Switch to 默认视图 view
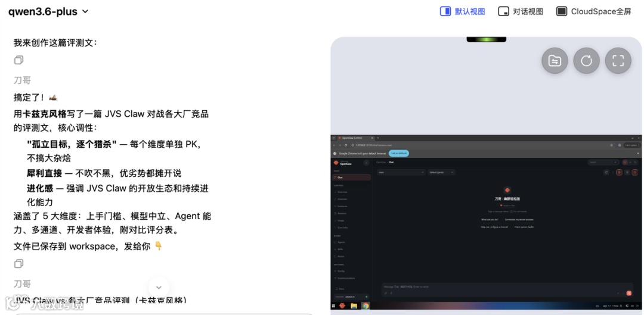Image resolution: width=644 pixels, height=315 pixels. point(463,11)
